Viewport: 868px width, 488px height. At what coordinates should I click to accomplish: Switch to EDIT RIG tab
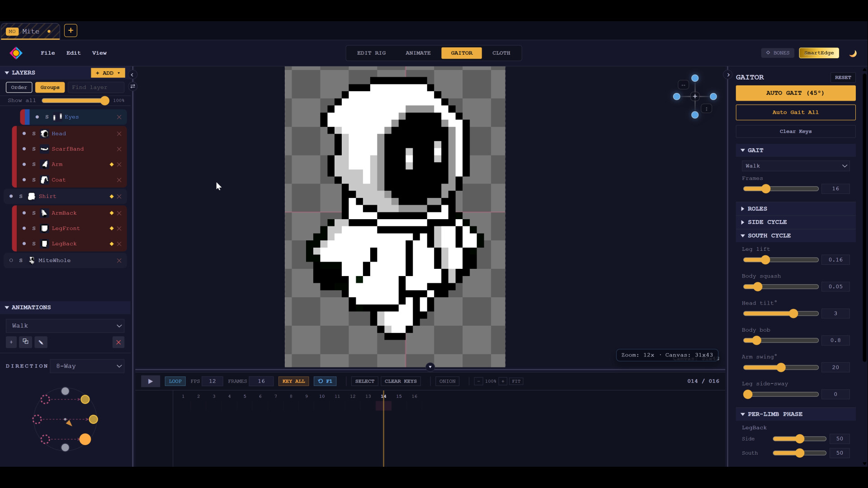click(x=372, y=53)
